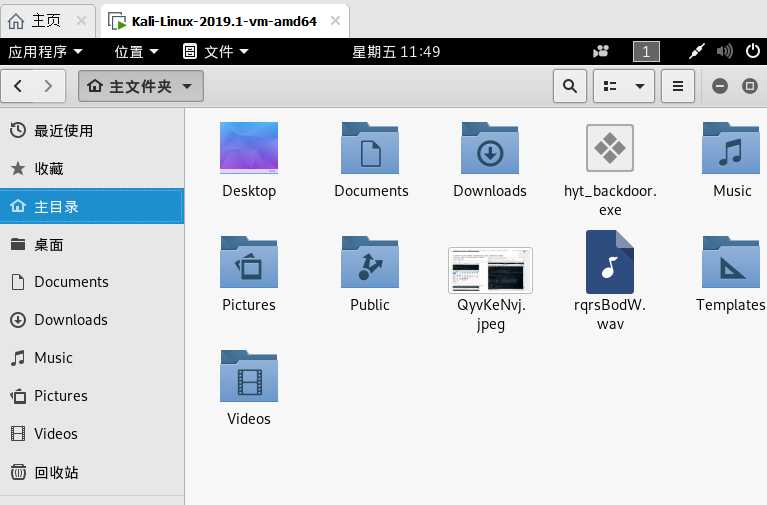Select Music in the sidebar
Viewport: 767px width, 505px height.
click(92, 358)
